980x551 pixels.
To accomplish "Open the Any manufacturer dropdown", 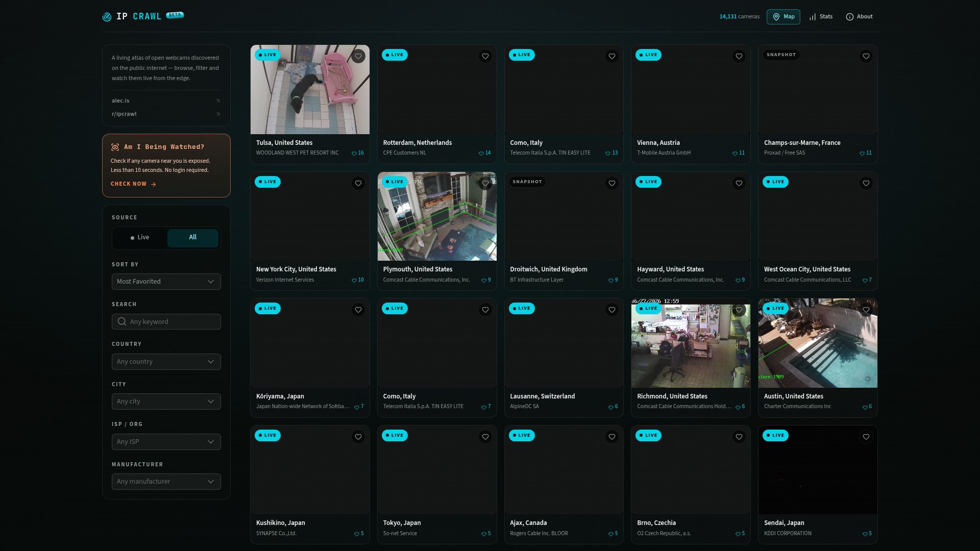I will point(166,482).
